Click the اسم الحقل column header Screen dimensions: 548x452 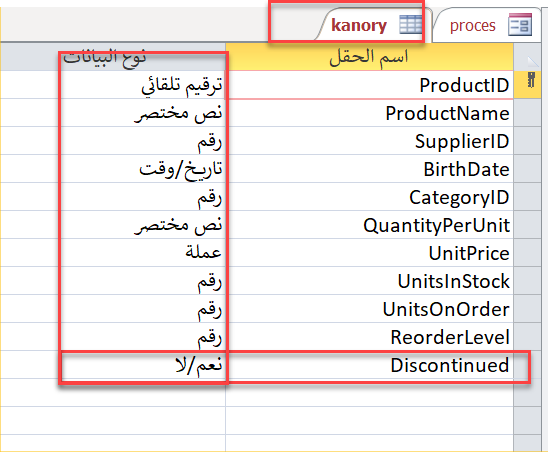point(370,57)
